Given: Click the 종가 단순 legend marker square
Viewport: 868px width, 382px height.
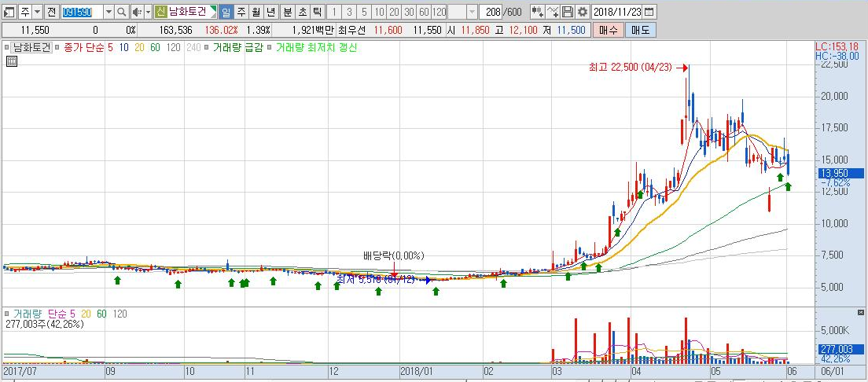Looking at the screenshot, I should 58,48.
